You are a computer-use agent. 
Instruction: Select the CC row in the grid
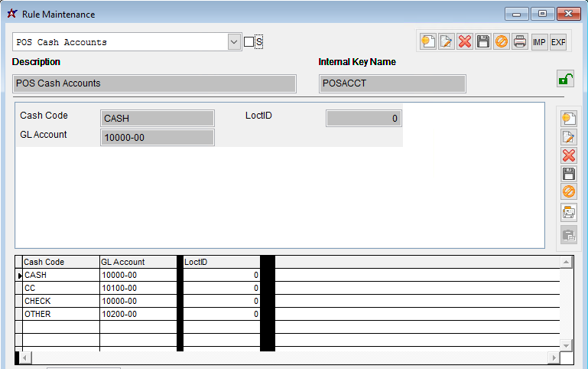coord(61,288)
